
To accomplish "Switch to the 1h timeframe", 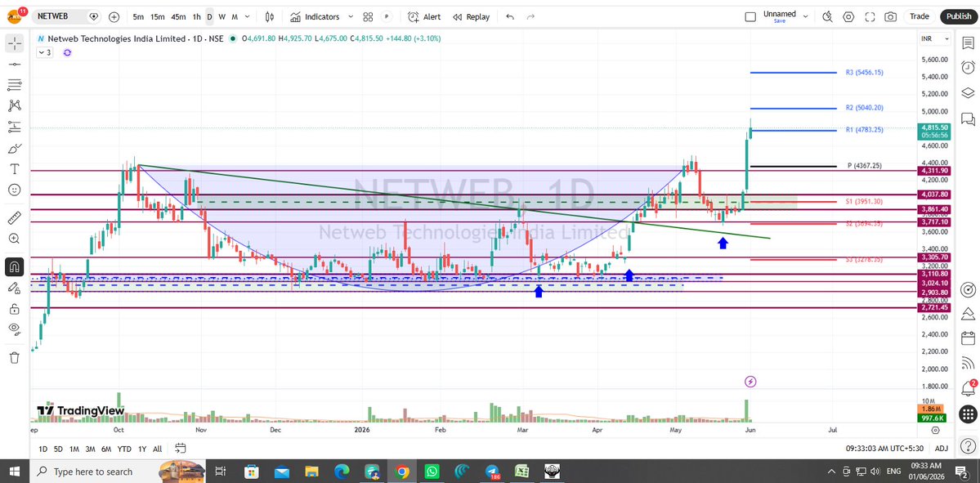I will tap(196, 17).
